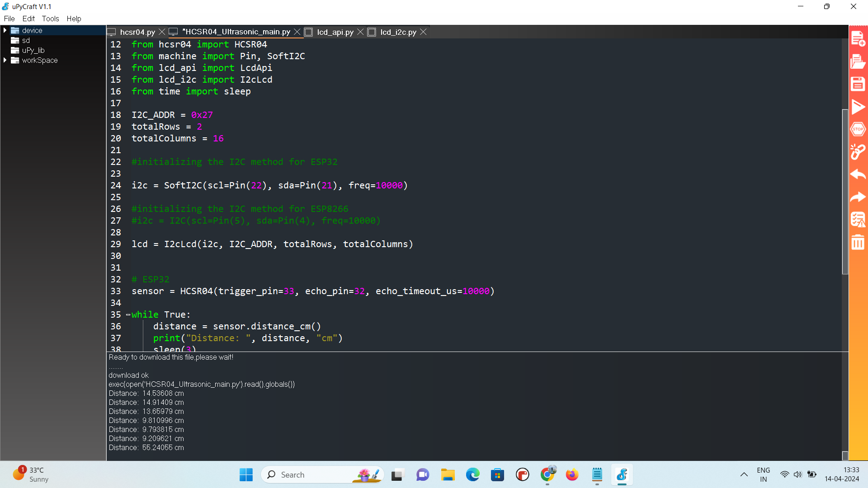Expand the workSpace tree item
The image size is (868, 488).
5,60
